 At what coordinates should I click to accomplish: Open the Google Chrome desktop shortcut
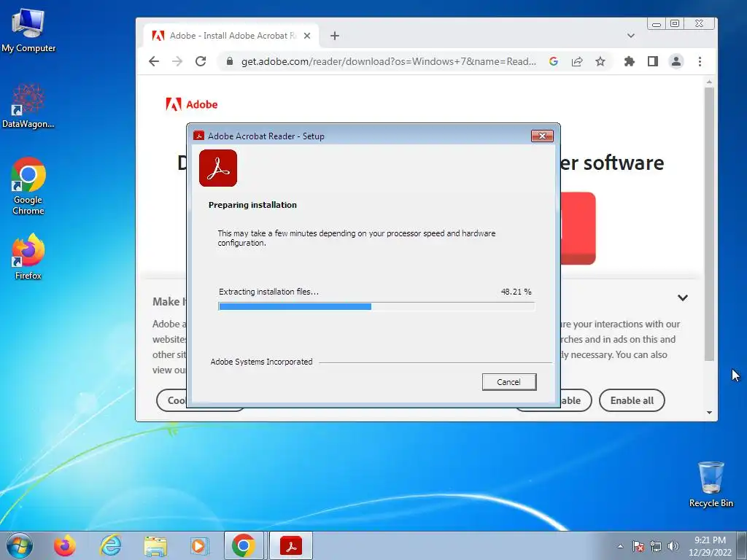click(28, 186)
